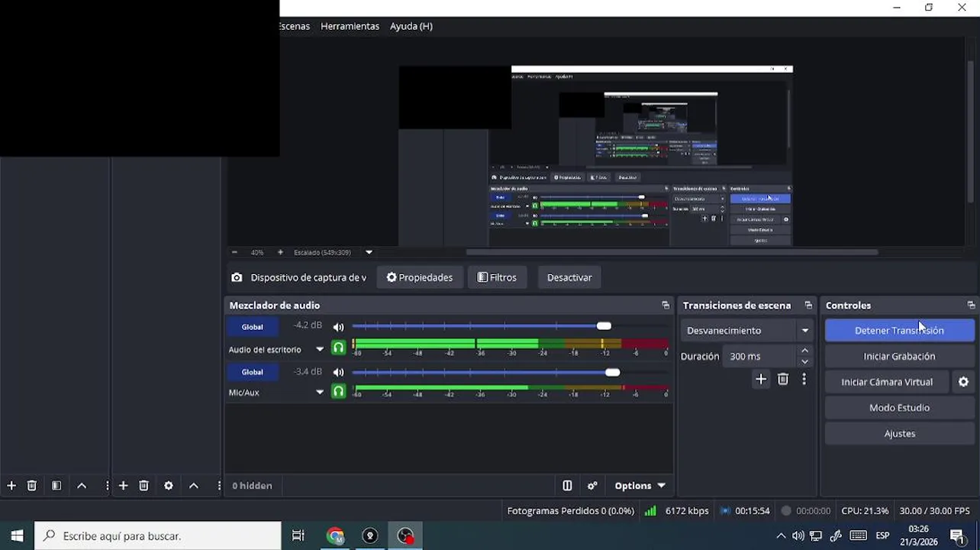Decrease Duración with the down arrow

804,361
